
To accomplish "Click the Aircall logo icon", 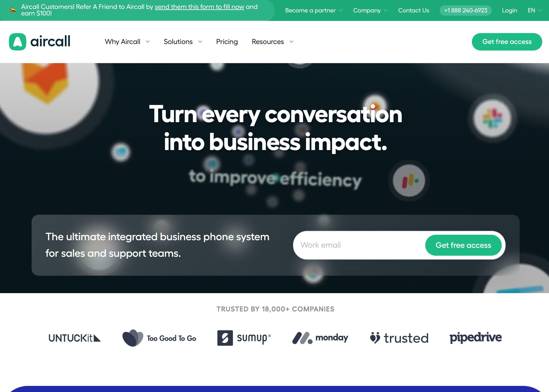I will click(18, 42).
